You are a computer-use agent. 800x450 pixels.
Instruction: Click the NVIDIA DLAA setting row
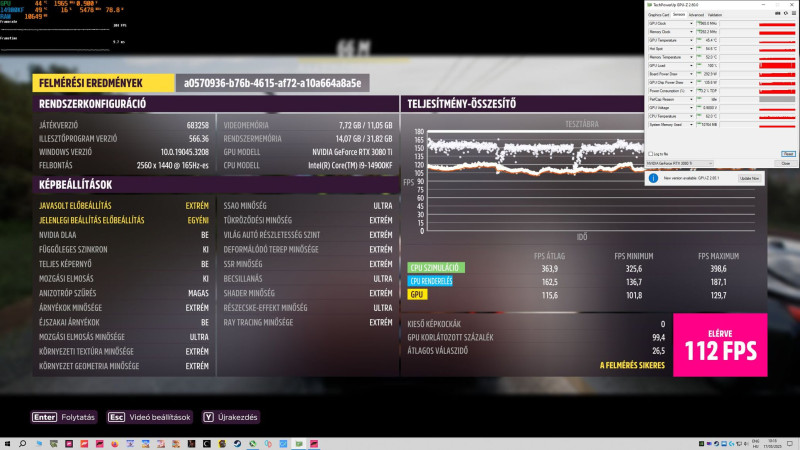(123, 235)
